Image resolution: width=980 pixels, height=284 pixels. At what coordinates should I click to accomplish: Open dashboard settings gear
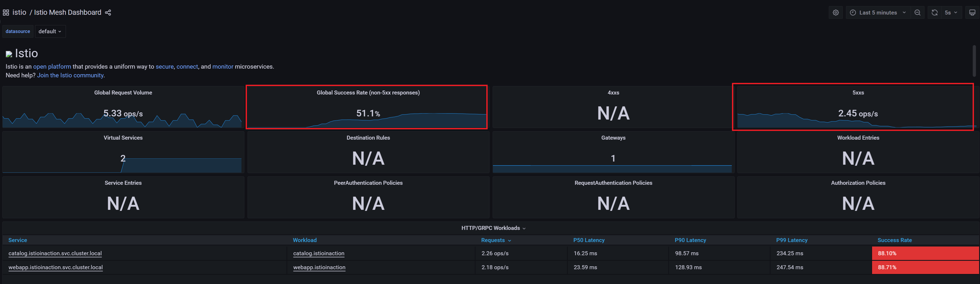coord(836,13)
